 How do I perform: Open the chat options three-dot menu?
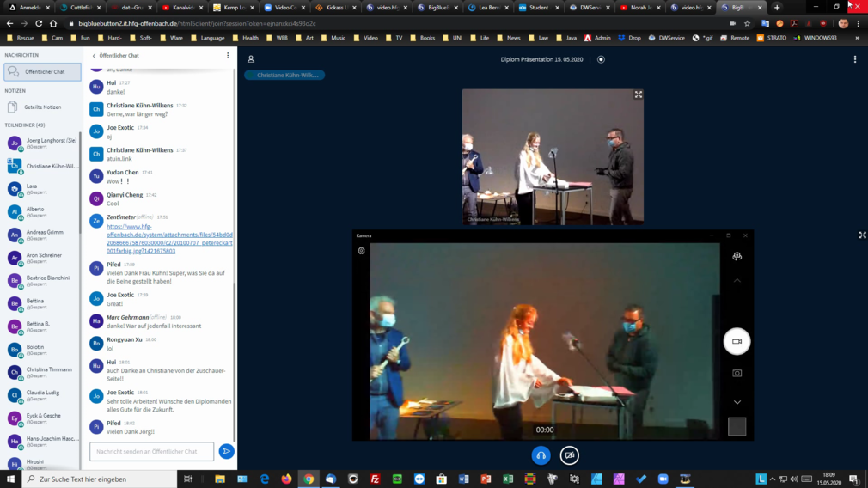click(228, 55)
